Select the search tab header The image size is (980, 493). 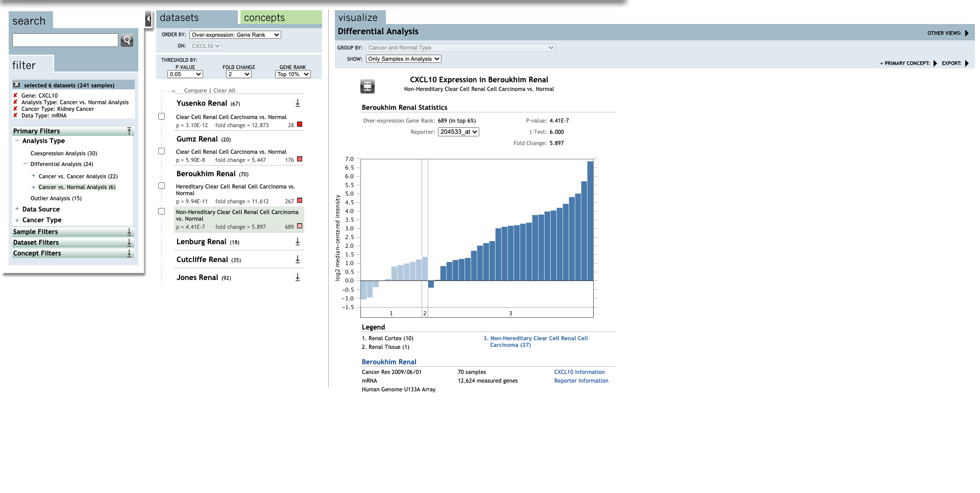point(31,20)
